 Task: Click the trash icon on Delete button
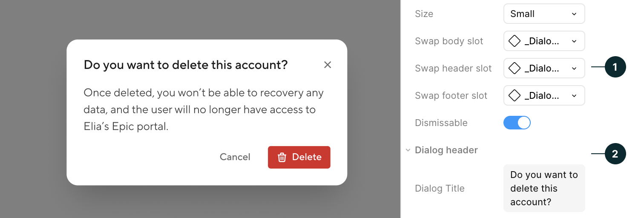pyautogui.click(x=282, y=157)
